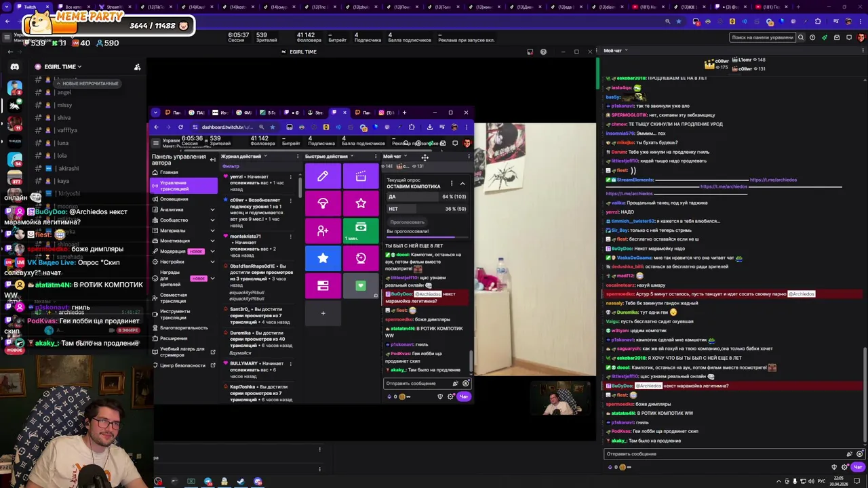
Task: Open a new tab in inner browser
Action: pos(405,113)
